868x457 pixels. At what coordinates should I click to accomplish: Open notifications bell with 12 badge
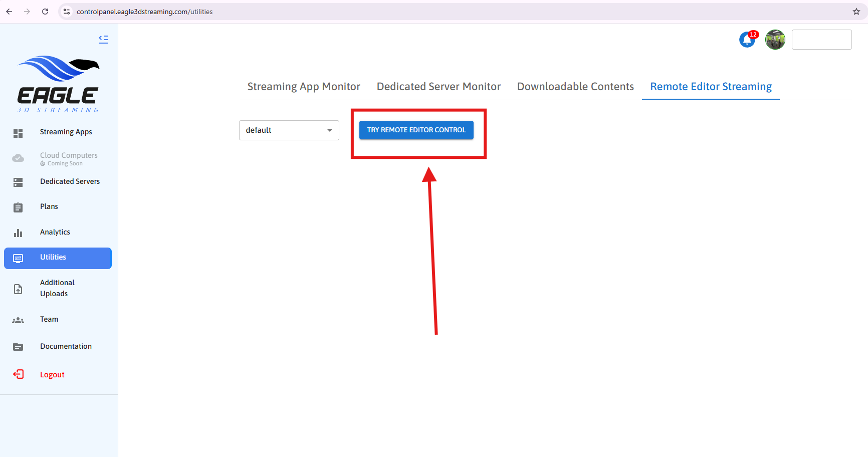pos(747,40)
